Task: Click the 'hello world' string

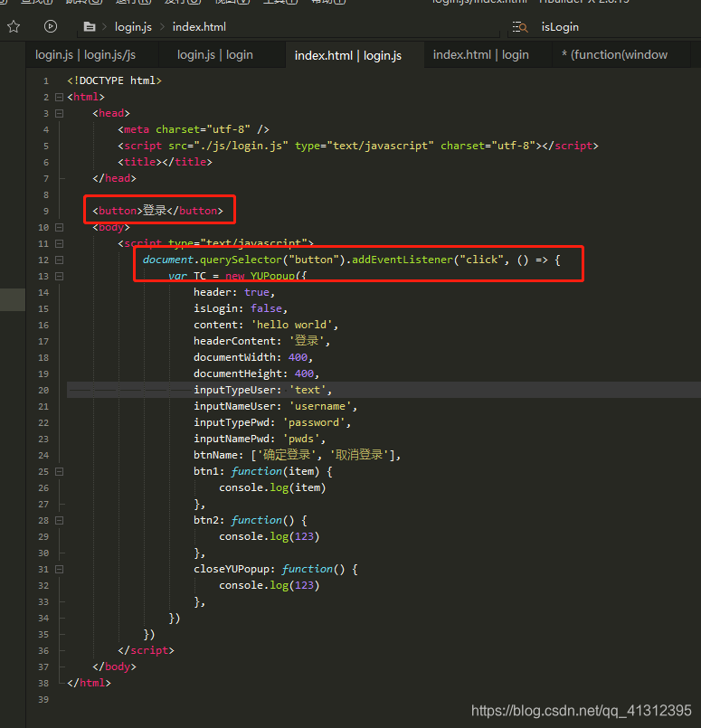Action: click(291, 325)
